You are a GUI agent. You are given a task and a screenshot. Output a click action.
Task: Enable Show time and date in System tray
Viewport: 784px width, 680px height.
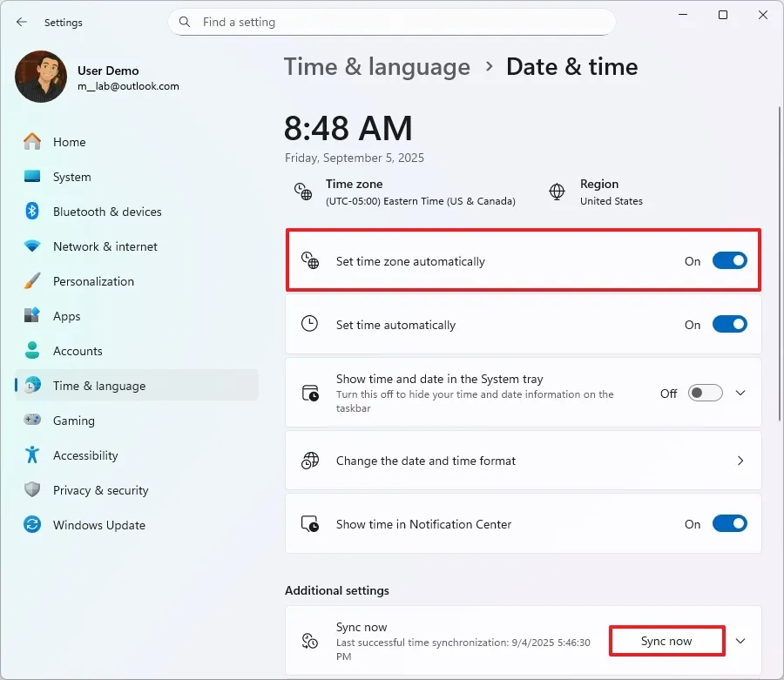[x=705, y=394]
